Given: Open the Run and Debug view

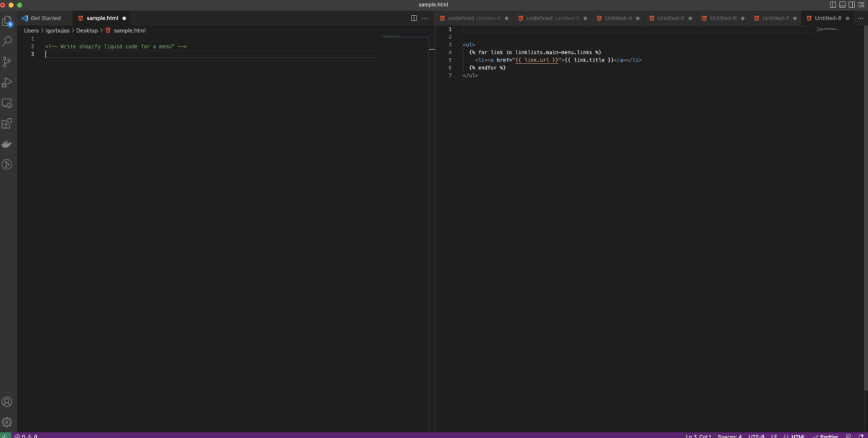Looking at the screenshot, I should point(7,83).
